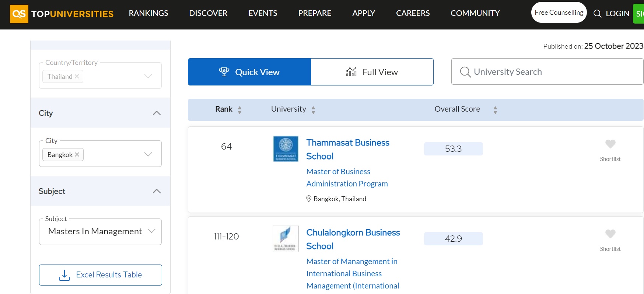Click the Chulalongkorn overall score 42.9
644x294 pixels.
tap(453, 239)
